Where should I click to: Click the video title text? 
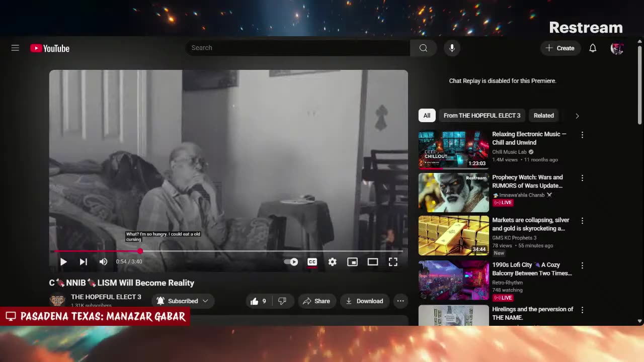122,283
